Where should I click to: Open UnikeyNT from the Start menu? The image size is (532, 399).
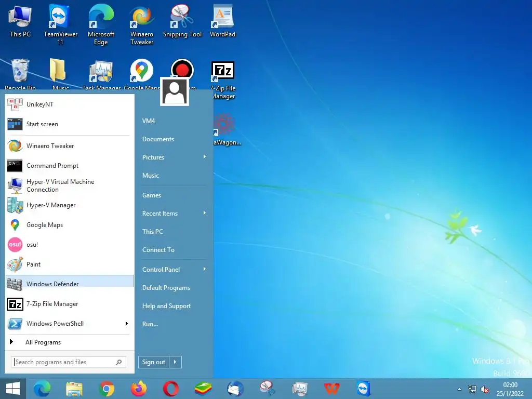[x=70, y=104]
